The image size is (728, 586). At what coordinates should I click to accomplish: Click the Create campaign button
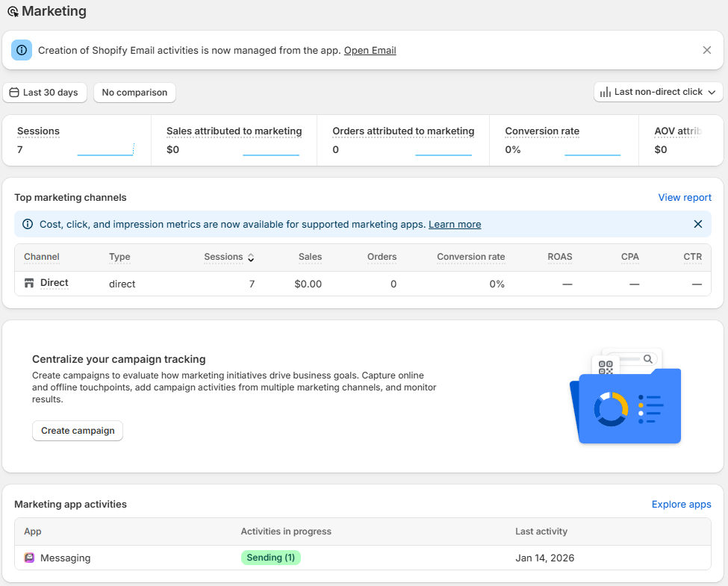[77, 431]
